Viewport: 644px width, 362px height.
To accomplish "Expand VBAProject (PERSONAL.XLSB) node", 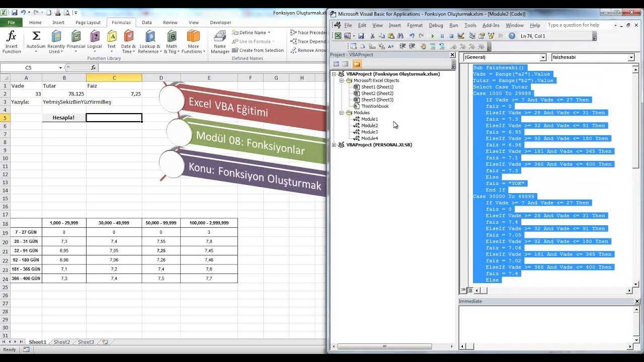I will point(334,145).
